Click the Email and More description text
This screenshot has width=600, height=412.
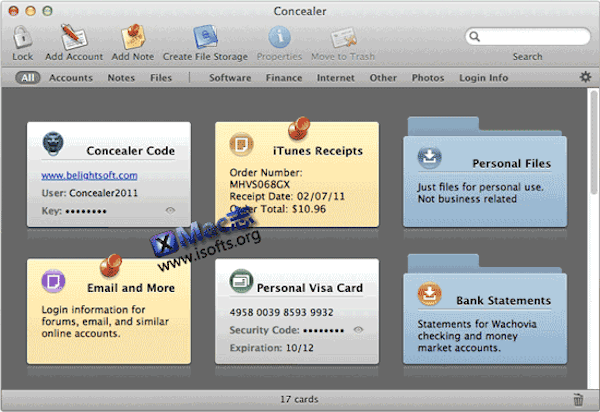coord(105,322)
